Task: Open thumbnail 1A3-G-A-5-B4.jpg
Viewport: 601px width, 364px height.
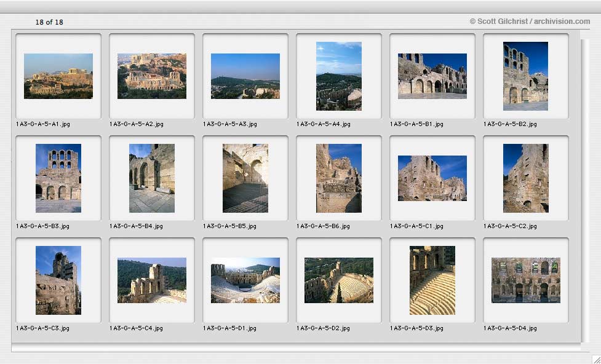Action: pyautogui.click(x=152, y=178)
